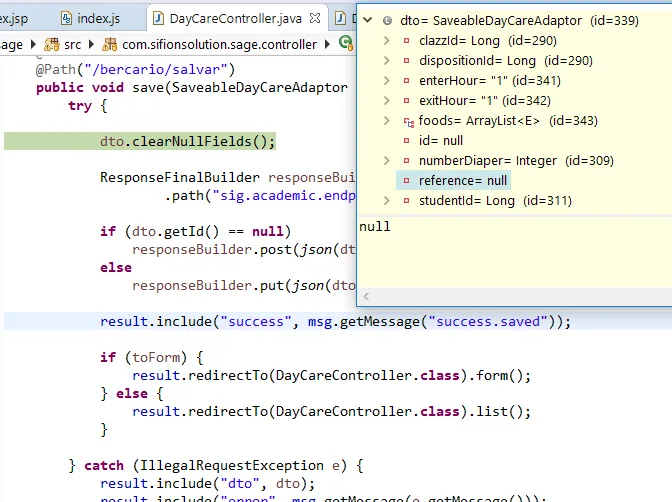Viewport: 672px width, 502px height.
Task: Collapse the dto variable node
Action: (x=368, y=20)
